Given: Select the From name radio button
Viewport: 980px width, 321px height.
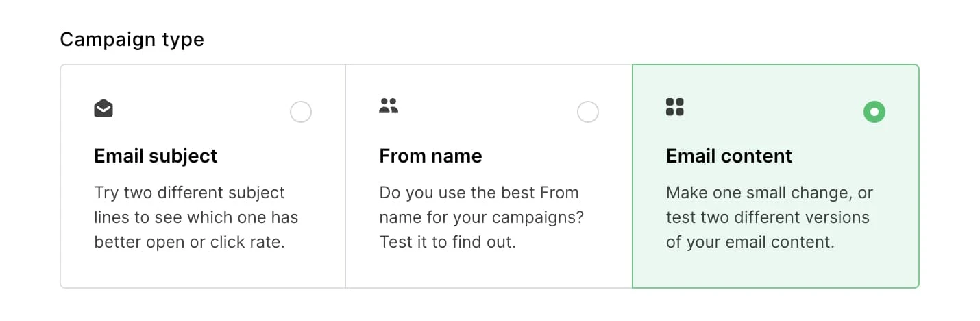Looking at the screenshot, I should (x=588, y=112).
